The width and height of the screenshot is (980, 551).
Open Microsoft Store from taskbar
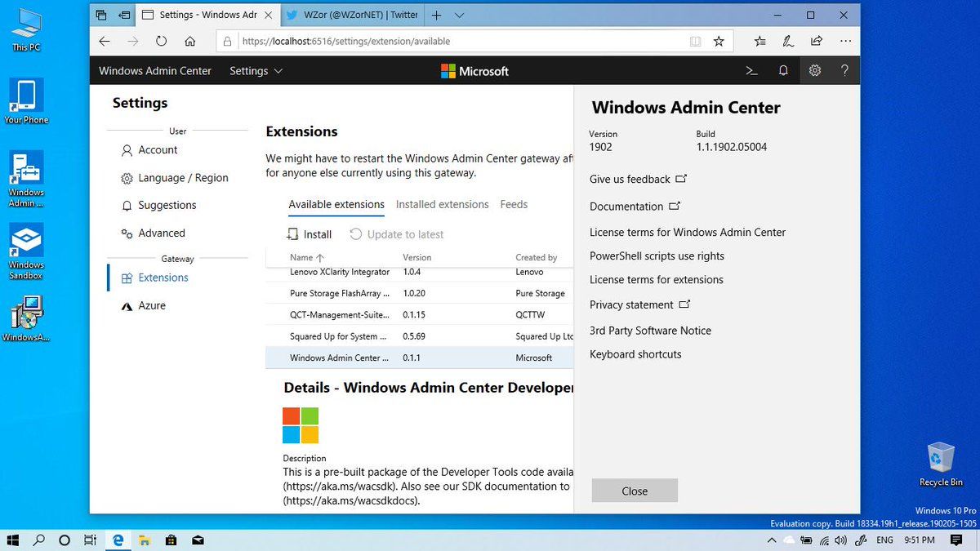click(171, 540)
